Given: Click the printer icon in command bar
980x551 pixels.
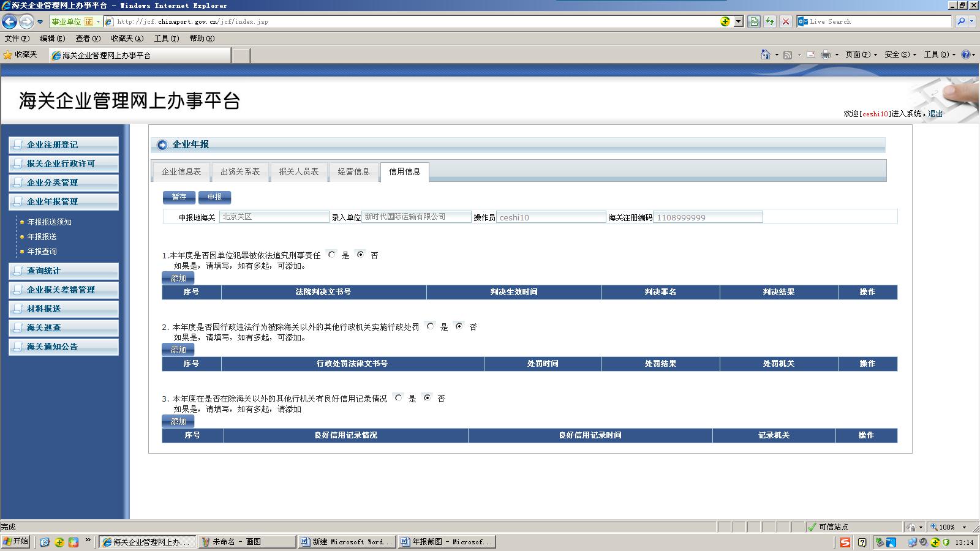Looking at the screenshot, I should tap(825, 54).
